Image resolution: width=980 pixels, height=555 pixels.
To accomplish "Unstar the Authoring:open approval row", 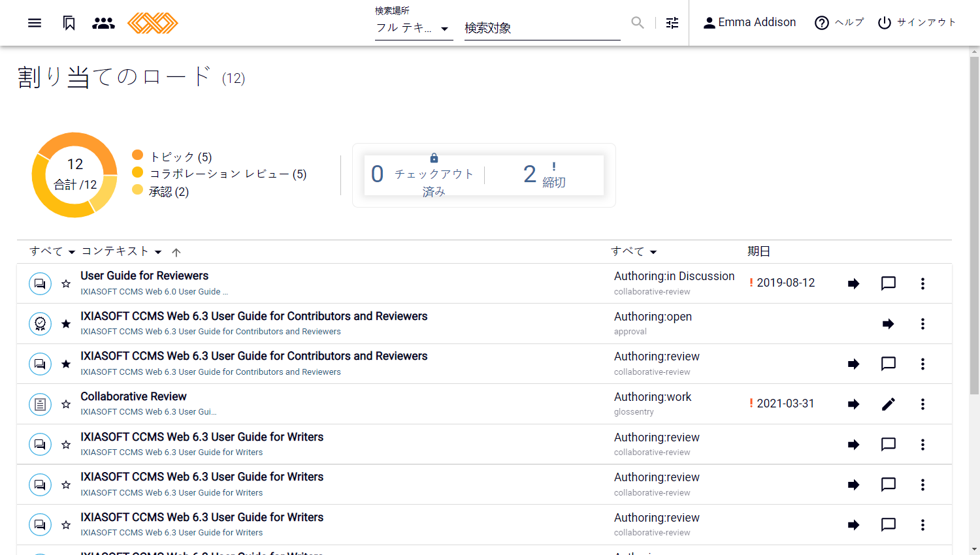I will [66, 324].
